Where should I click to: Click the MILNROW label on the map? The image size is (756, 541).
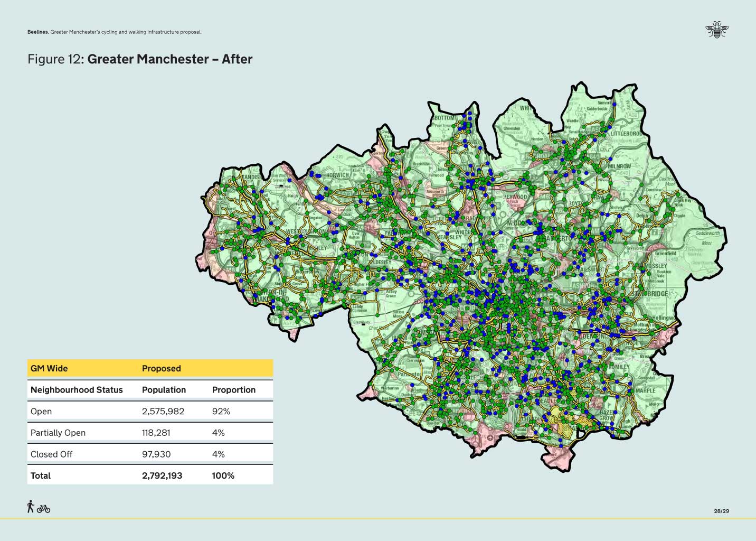619,166
